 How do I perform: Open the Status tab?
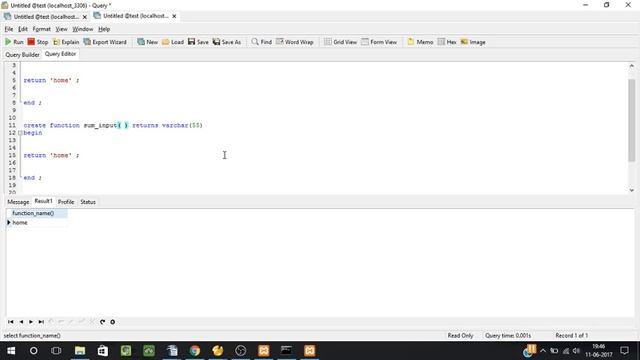click(88, 202)
